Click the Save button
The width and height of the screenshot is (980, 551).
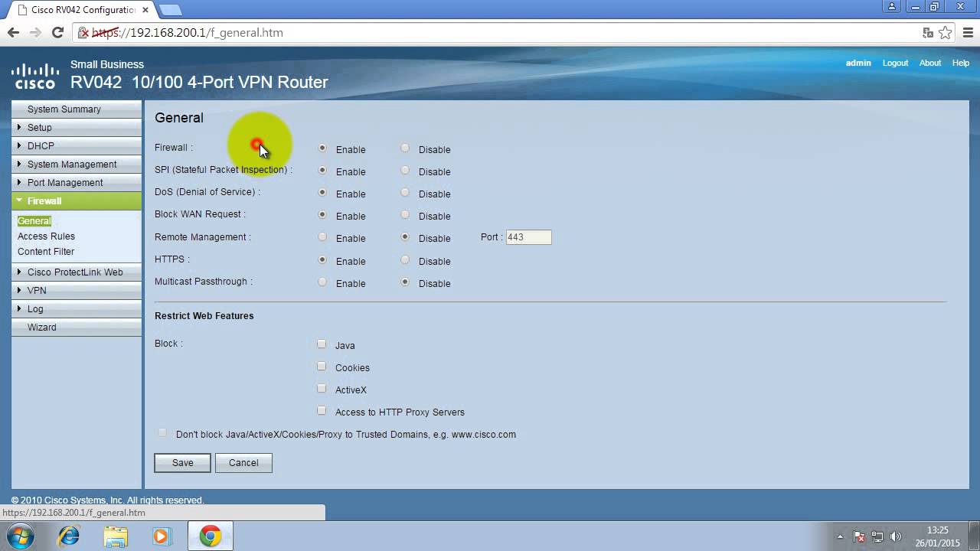[x=182, y=463]
